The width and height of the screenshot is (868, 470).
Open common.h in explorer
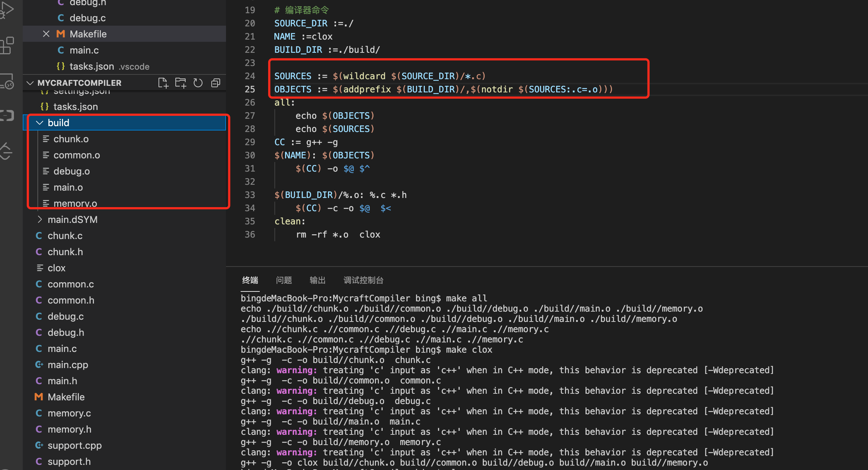(x=124, y=300)
